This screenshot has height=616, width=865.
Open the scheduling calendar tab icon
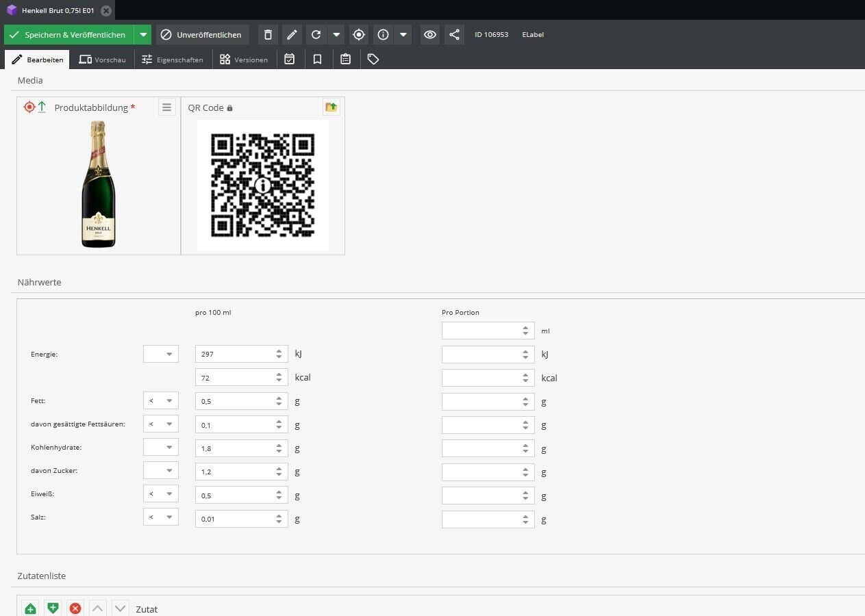290,60
